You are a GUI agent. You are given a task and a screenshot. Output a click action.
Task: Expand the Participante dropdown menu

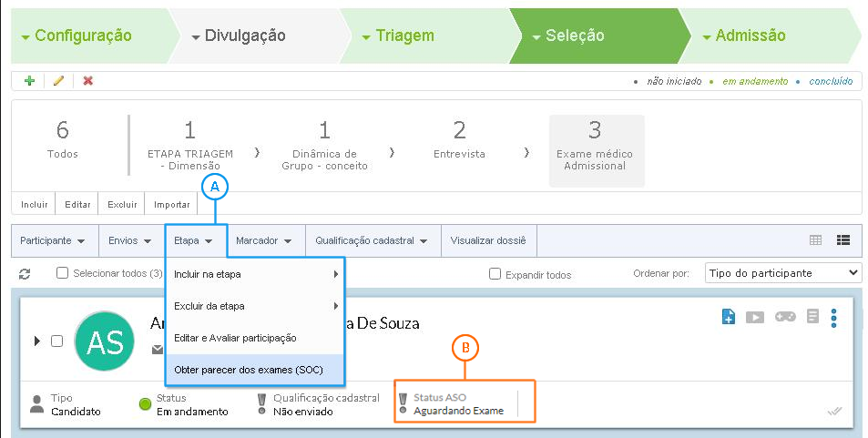click(x=53, y=240)
